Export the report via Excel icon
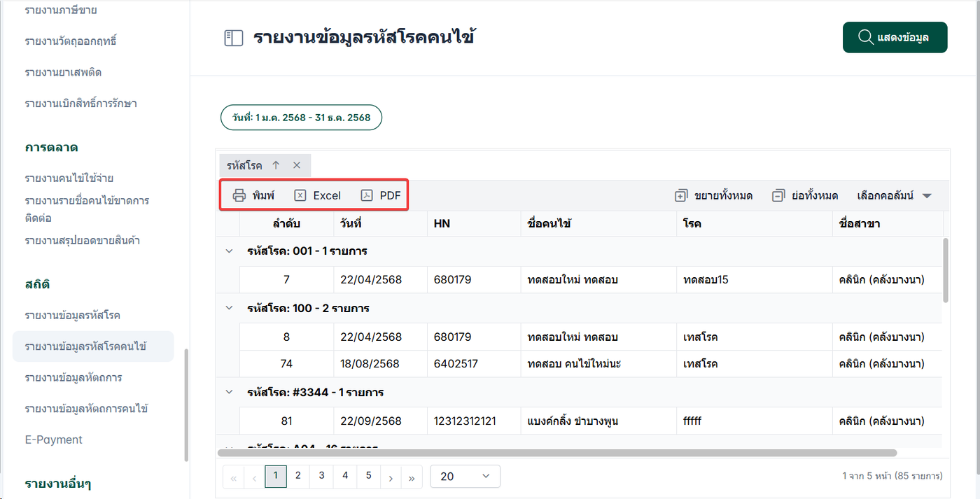The width and height of the screenshot is (980, 499). [x=300, y=196]
